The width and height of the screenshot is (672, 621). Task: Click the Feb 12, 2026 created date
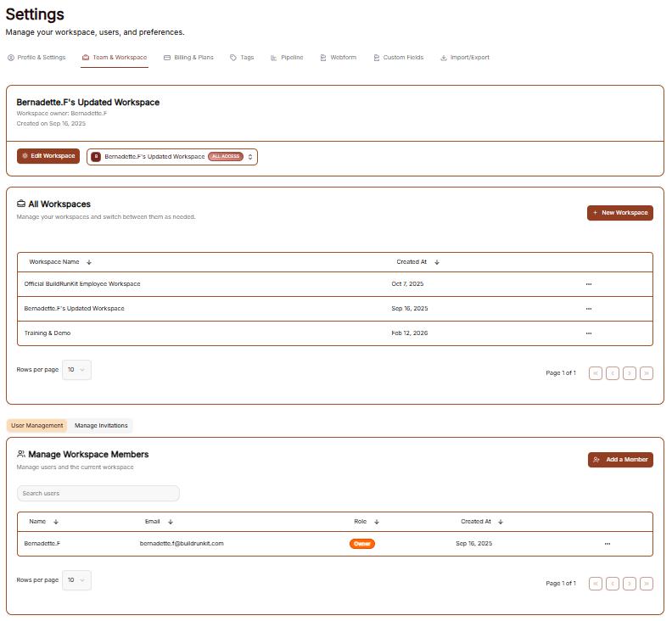pos(409,333)
